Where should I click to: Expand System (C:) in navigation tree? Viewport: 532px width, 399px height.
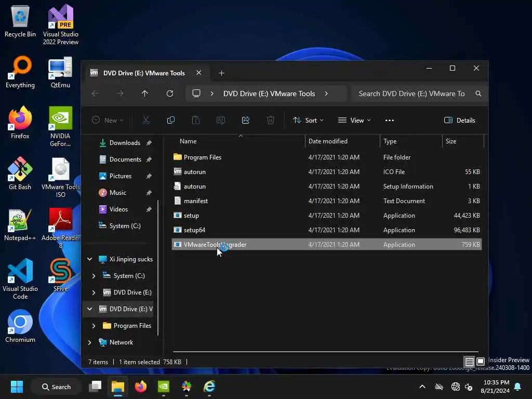coord(94,276)
